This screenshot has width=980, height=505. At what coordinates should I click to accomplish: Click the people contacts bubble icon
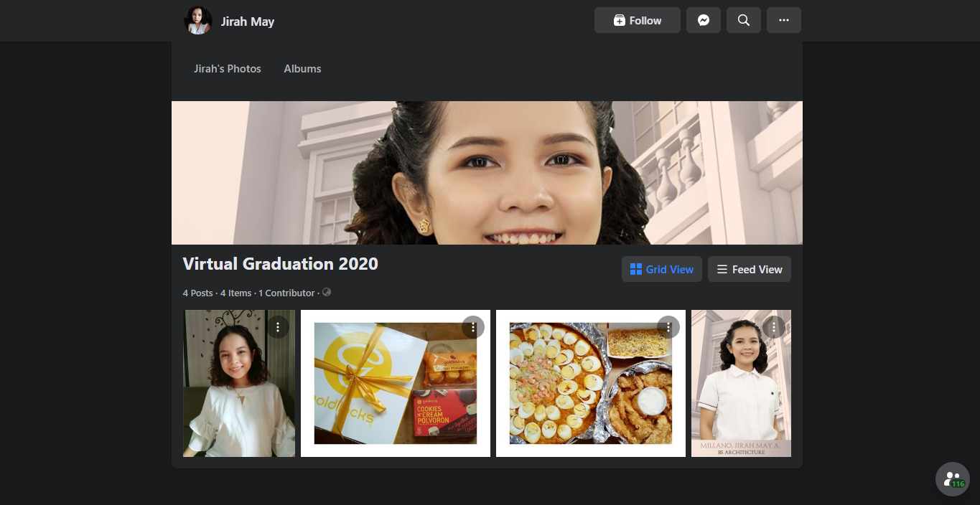952,478
